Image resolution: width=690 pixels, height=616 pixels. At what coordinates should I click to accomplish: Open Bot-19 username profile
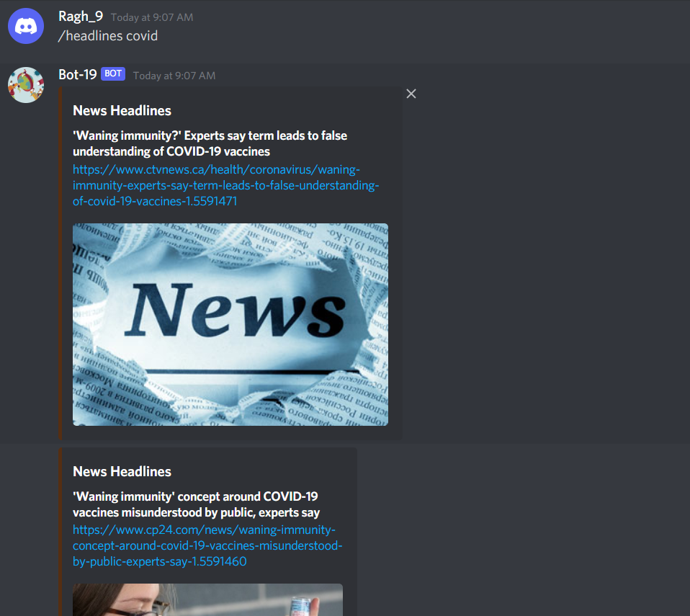pos(78,74)
